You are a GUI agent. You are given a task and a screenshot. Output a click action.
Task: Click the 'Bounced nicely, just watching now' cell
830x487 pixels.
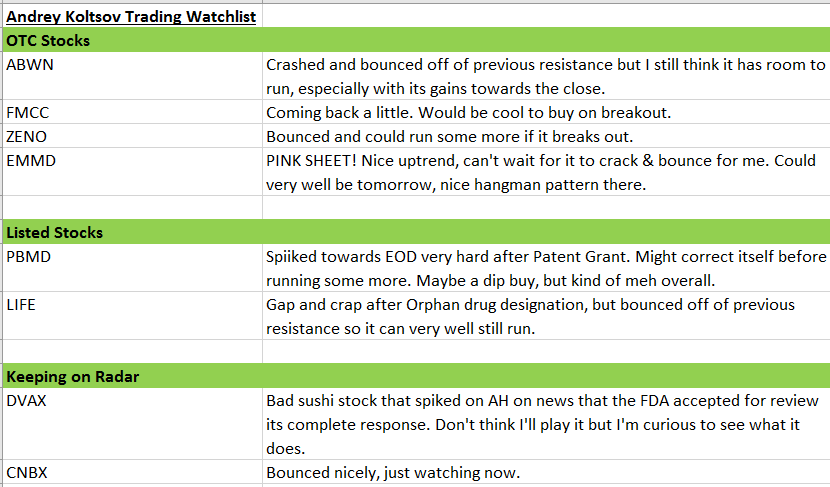[545, 472]
